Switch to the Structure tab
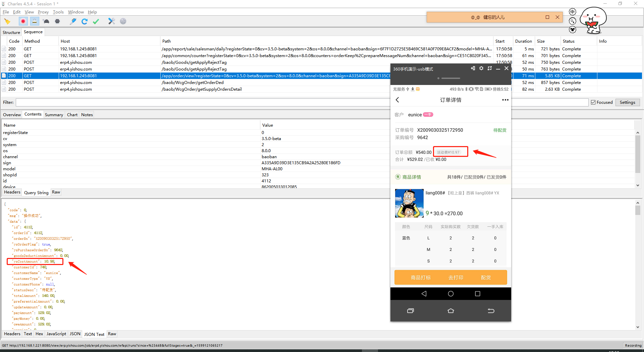This screenshot has height=352, width=644. pyautogui.click(x=11, y=33)
